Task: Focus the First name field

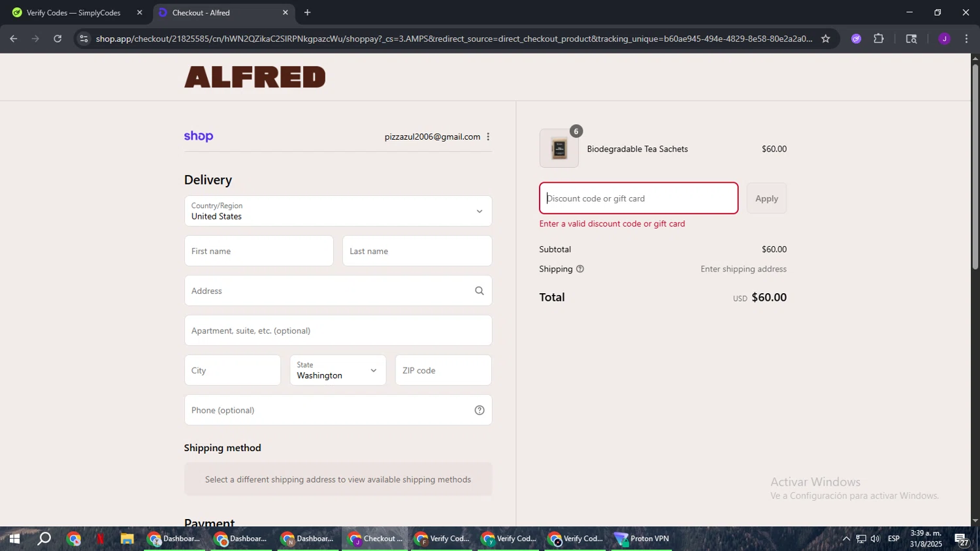Action: [x=259, y=251]
